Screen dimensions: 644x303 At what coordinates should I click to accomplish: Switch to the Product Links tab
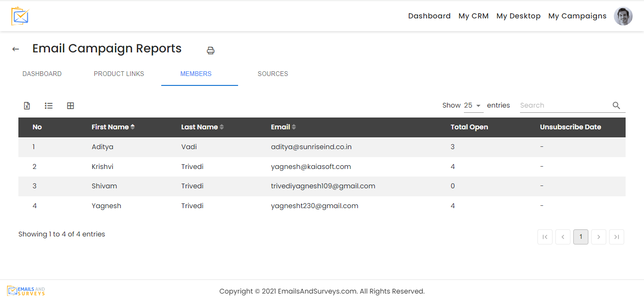pos(119,74)
